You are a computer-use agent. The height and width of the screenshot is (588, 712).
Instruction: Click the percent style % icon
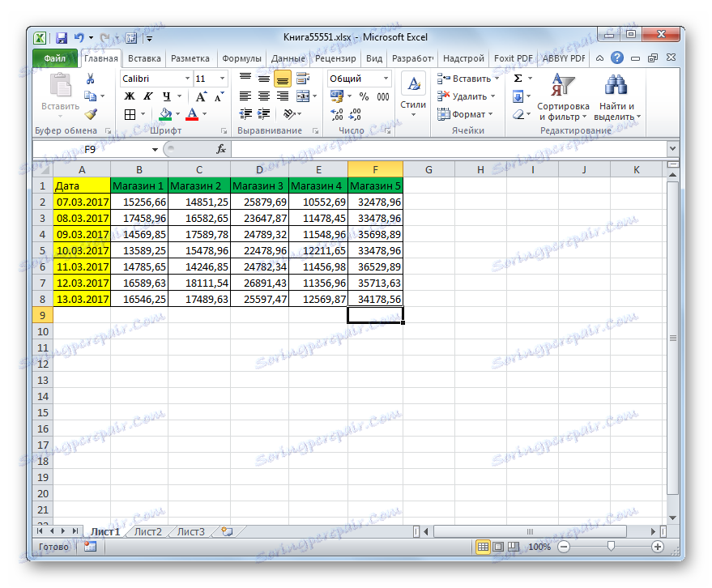coord(364,96)
